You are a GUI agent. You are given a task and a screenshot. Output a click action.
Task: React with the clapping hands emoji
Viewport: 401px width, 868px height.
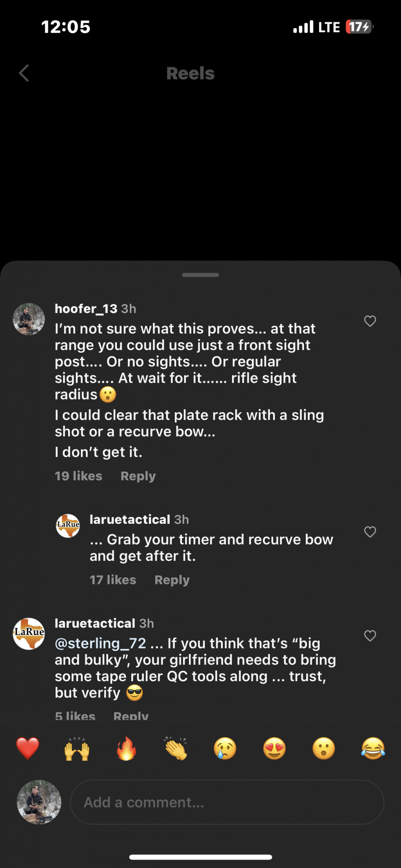176,748
